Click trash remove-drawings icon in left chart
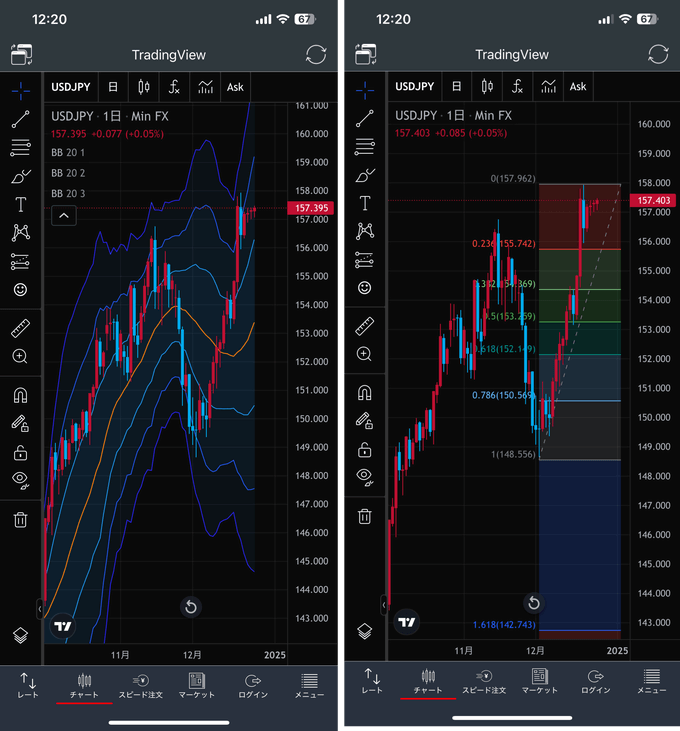Screen dimensions: 680x731 click(x=21, y=519)
